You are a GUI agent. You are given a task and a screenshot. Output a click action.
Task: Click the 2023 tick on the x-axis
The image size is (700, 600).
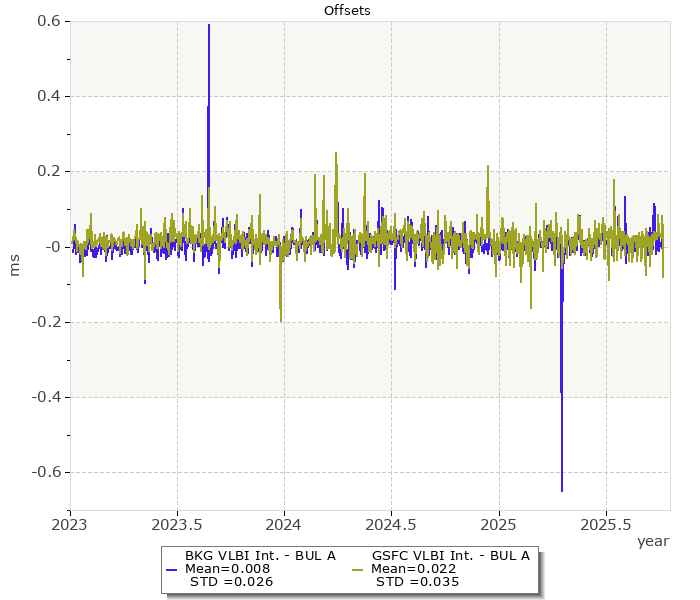[x=70, y=523]
